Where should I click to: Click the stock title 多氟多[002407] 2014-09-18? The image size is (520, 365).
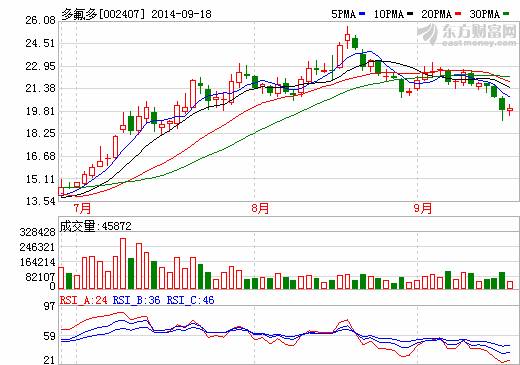(136, 14)
